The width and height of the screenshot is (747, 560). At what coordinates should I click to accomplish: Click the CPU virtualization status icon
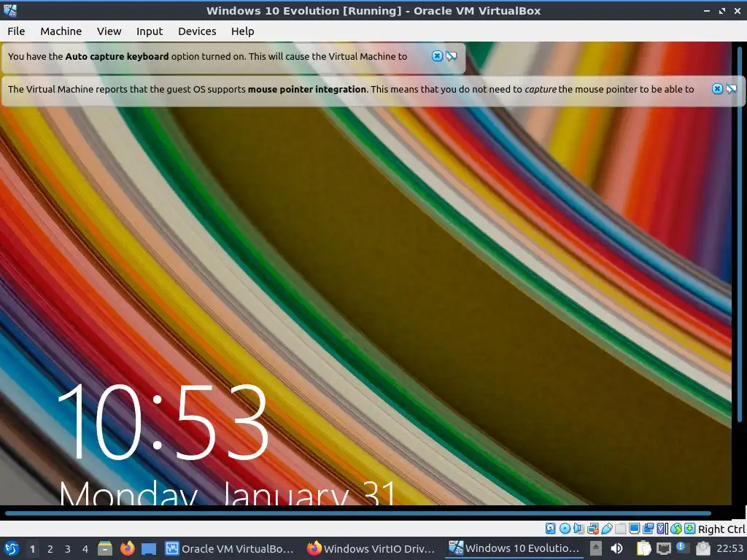[x=662, y=528]
